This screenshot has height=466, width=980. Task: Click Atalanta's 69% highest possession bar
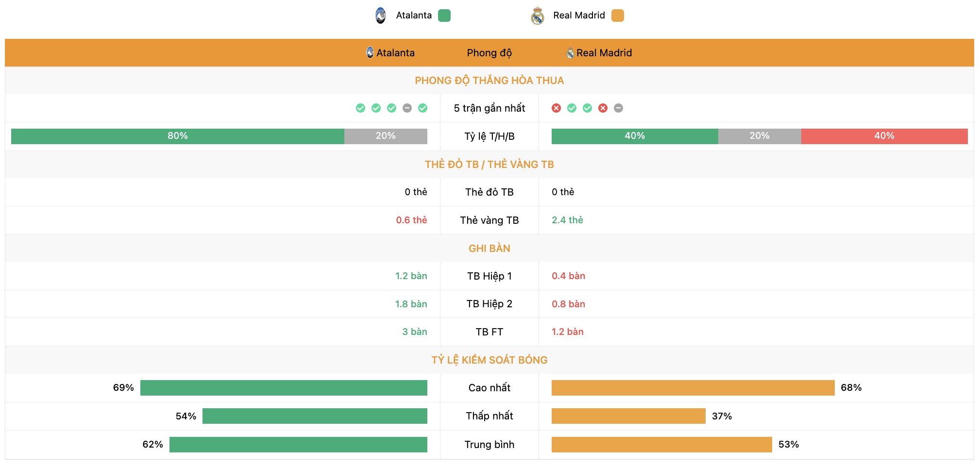284,388
